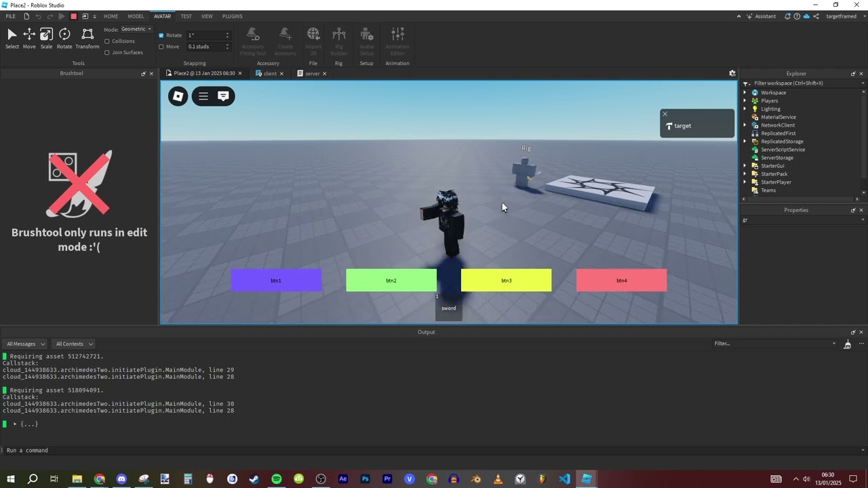Clear output with the broom icon

[x=847, y=344]
